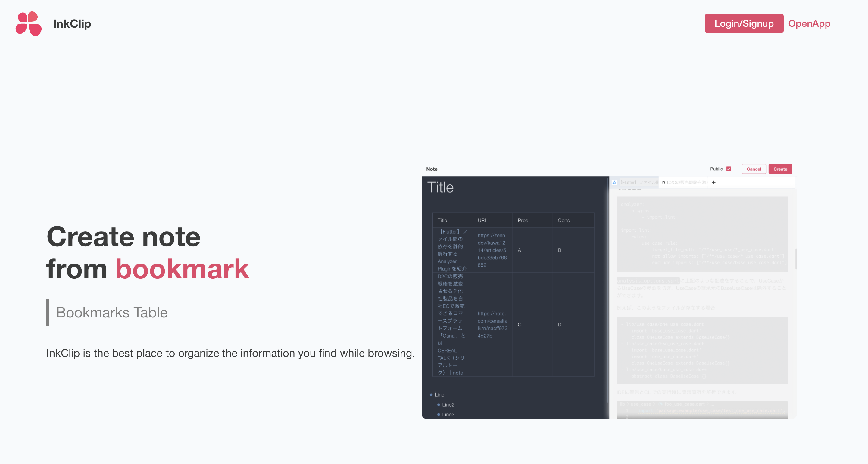Viewport: 868px width, 464px height.
Task: Click the Cancel button
Action: [754, 169]
